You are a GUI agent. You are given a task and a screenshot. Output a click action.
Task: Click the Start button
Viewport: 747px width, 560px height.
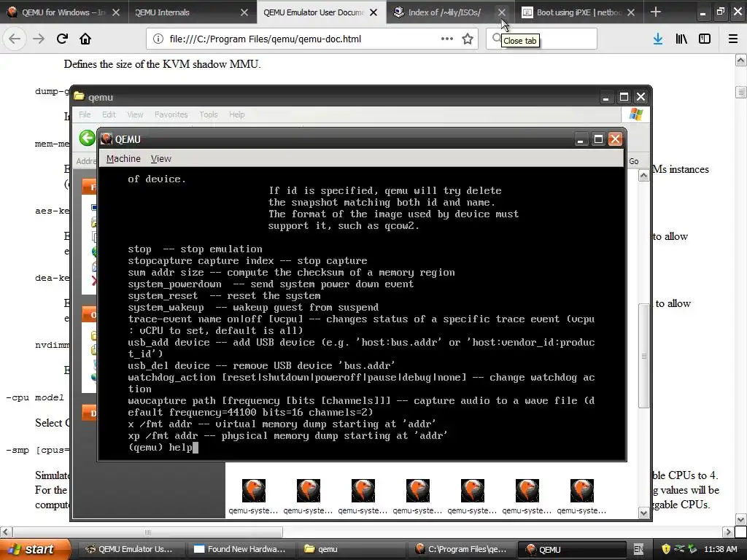(x=34, y=549)
